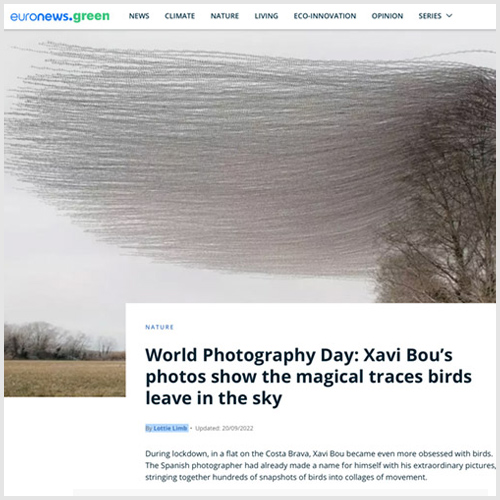Click the blue NATURE category tag above headline
Screen dimensions: 500x500
159,327
